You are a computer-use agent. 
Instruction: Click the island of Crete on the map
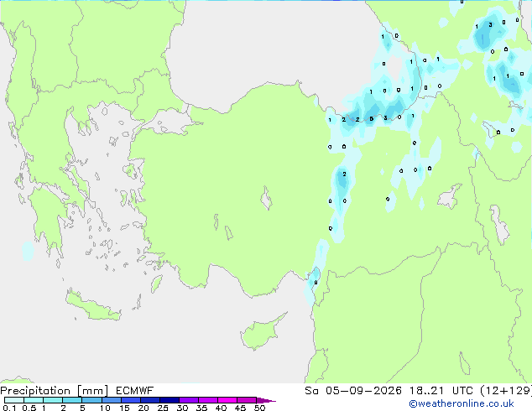(92, 307)
